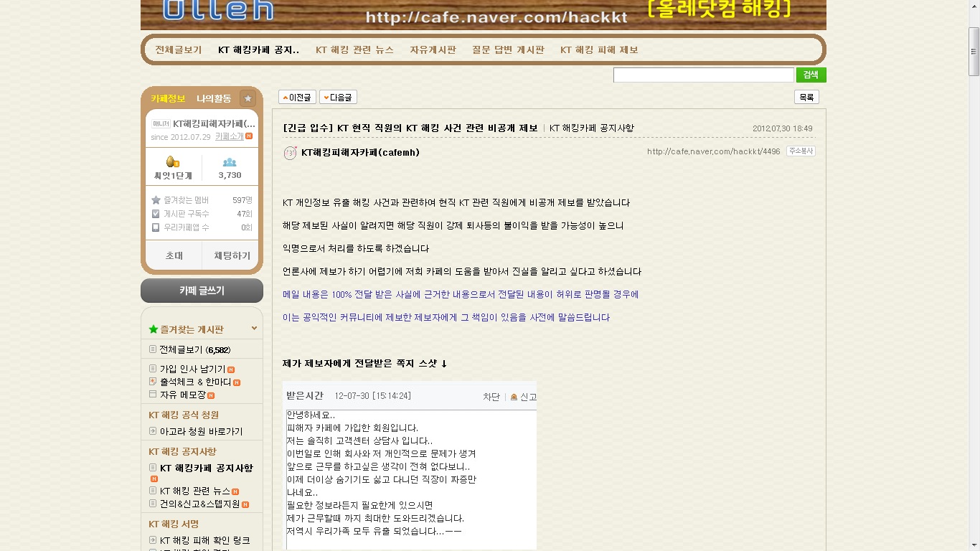Click the 신고 report link in message

point(528,397)
